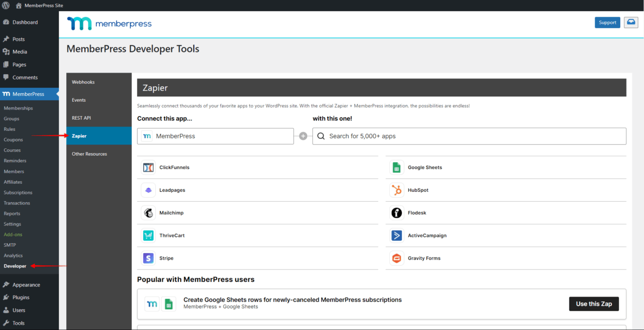This screenshot has height=330, width=644.
Task: Click the Search for 5,000+ apps field
Action: (469, 136)
